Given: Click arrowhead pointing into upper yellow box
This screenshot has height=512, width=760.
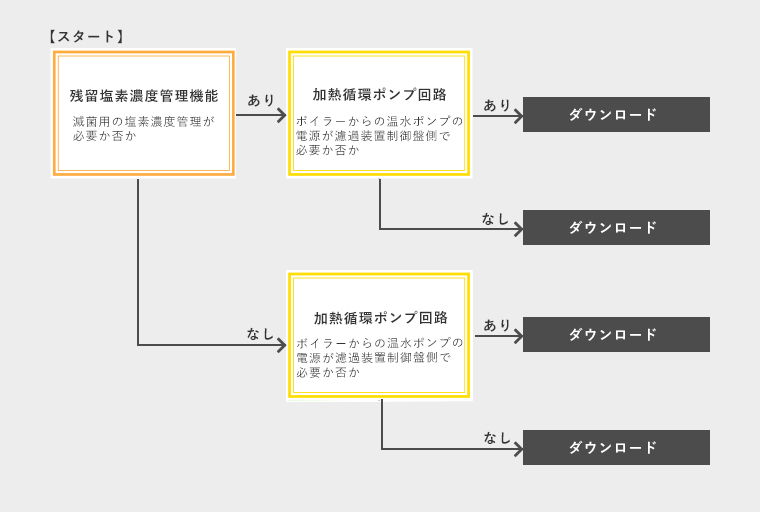Looking at the screenshot, I should click(282, 115).
